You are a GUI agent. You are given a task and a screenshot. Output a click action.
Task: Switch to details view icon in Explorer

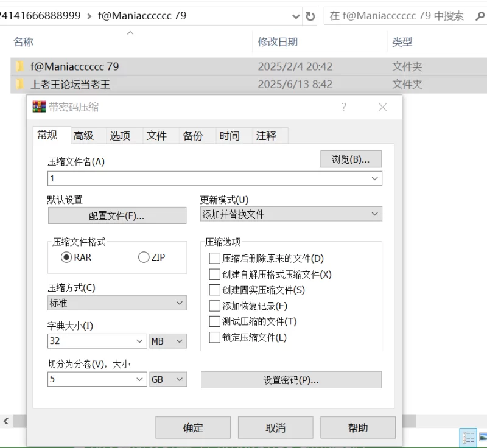coord(468,438)
